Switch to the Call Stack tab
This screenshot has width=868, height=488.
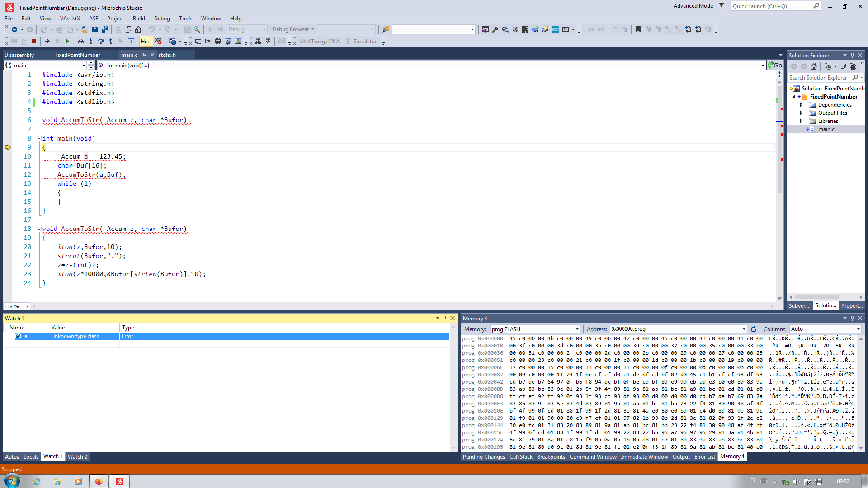point(521,457)
